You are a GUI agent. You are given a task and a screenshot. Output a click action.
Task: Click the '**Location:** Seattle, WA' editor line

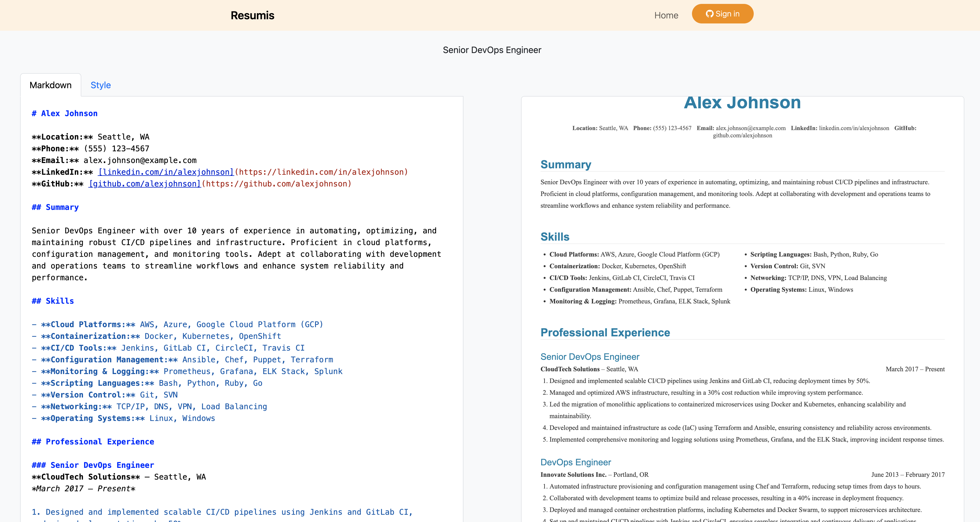click(x=91, y=137)
